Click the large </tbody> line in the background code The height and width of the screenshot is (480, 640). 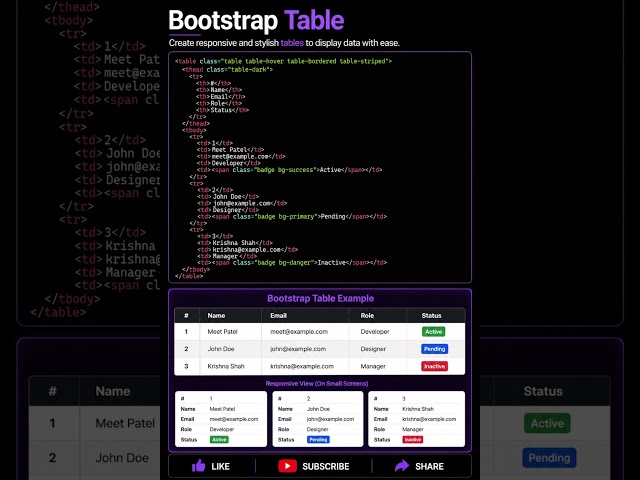pyautogui.click(x=72, y=299)
